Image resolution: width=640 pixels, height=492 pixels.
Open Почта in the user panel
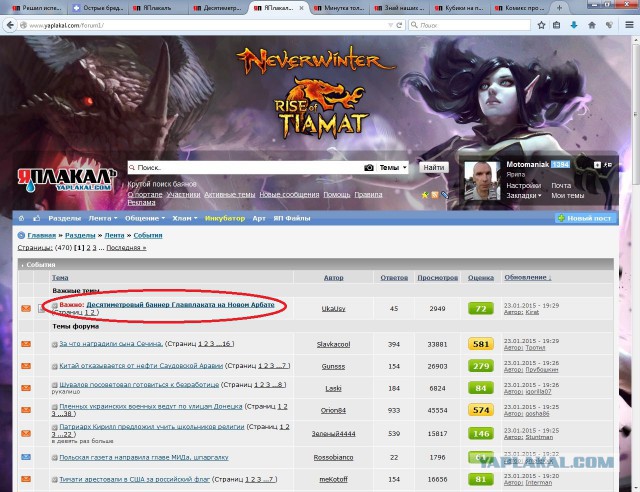[561, 186]
